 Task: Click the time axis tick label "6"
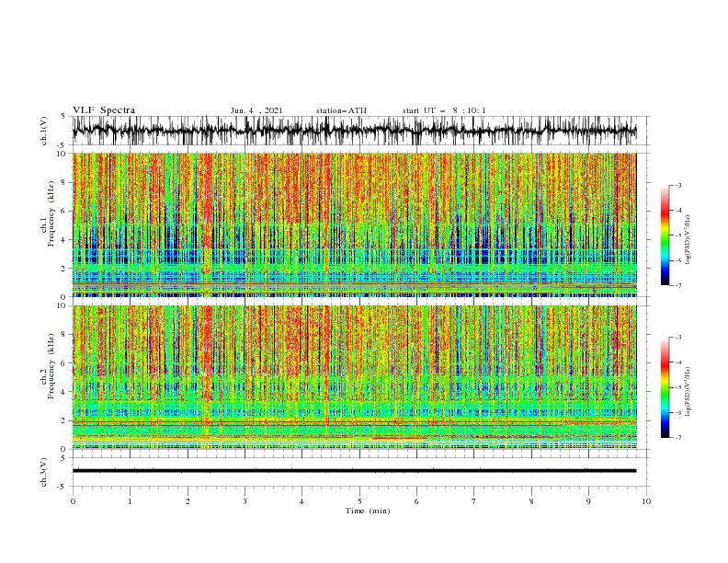pyautogui.click(x=416, y=501)
